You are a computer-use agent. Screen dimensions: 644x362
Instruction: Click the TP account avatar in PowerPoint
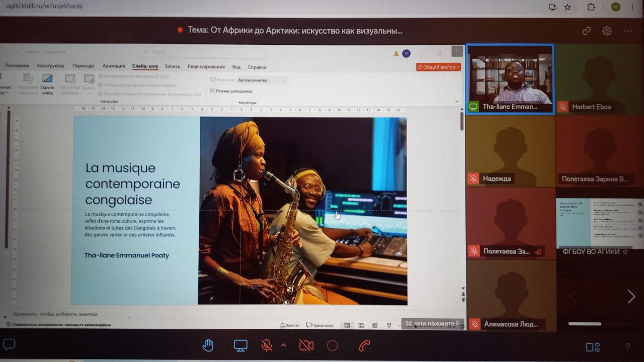[x=406, y=53]
